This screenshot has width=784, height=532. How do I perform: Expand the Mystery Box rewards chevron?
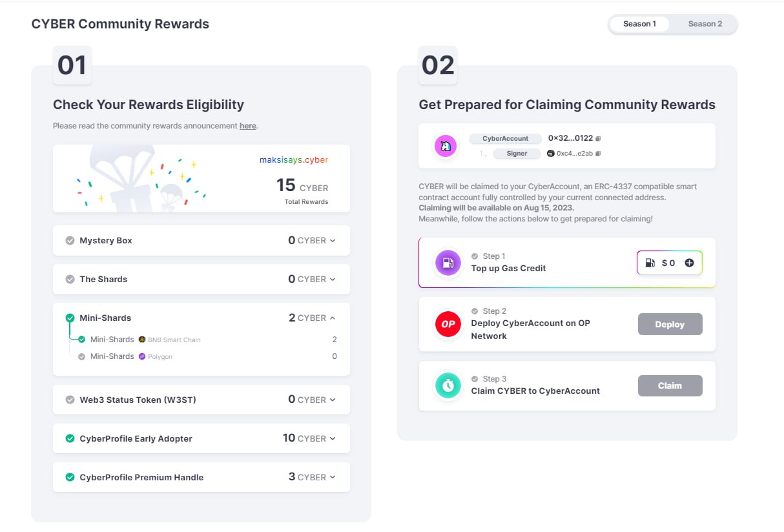[x=333, y=241]
